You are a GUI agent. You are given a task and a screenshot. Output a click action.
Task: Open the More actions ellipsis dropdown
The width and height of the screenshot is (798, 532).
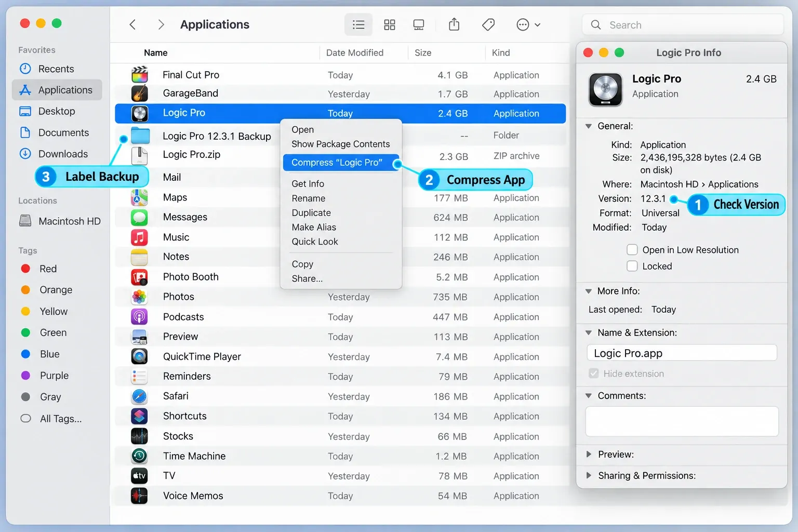[x=528, y=24]
